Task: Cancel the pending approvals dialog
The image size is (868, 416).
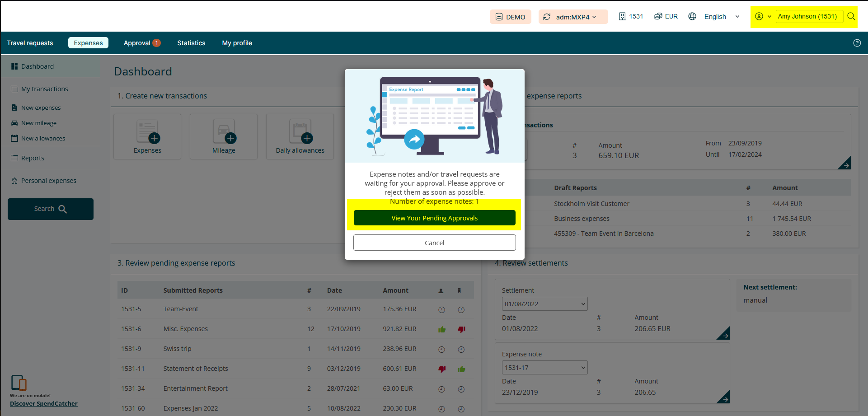Action: pyautogui.click(x=434, y=243)
